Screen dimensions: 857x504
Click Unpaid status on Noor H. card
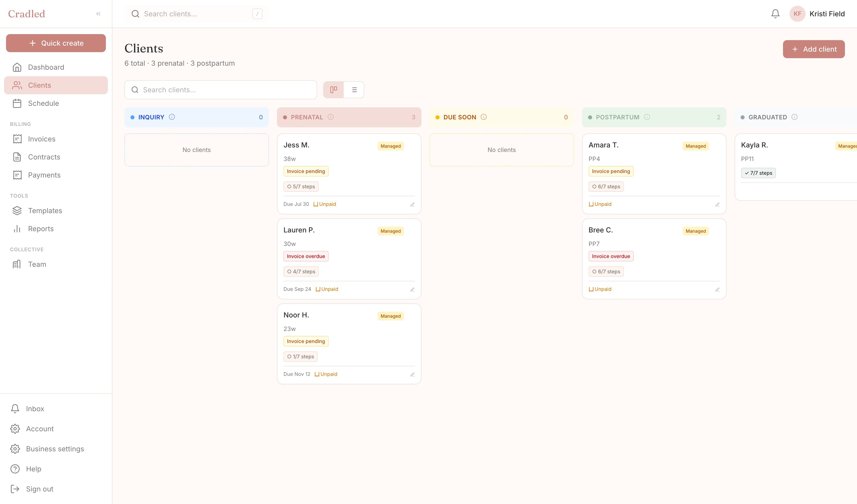tap(326, 374)
